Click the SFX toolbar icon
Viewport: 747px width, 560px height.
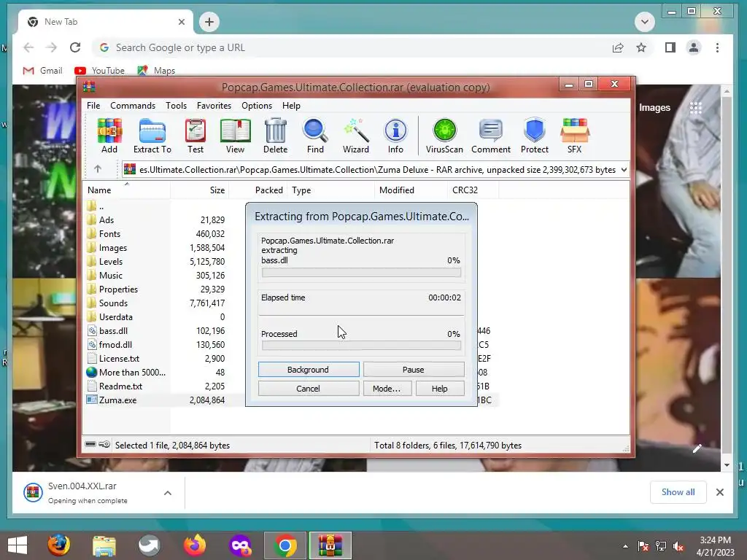575,136
